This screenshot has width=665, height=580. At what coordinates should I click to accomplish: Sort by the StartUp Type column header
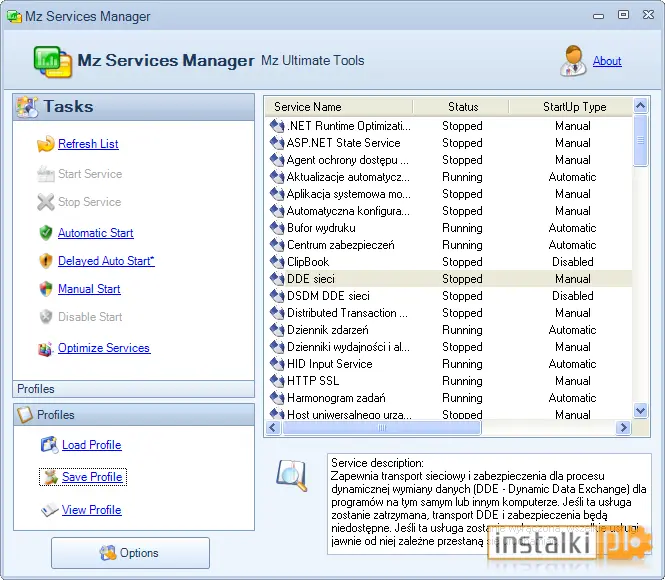pos(571,107)
